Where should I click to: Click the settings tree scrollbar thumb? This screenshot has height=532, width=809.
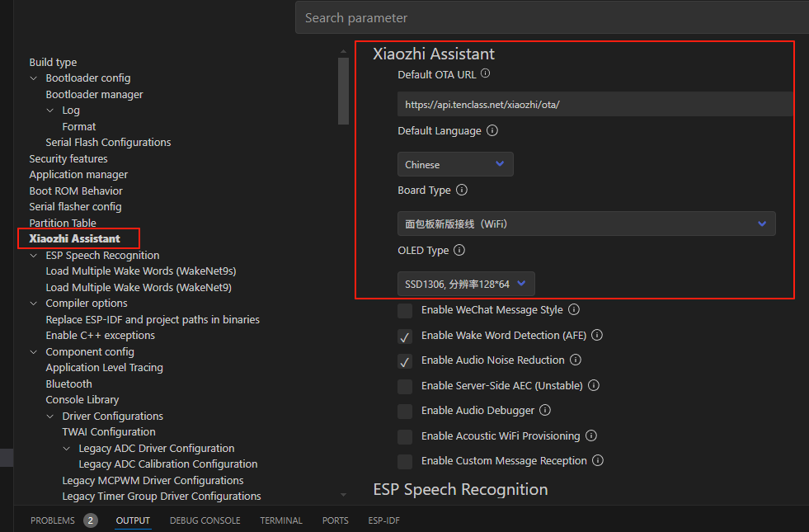click(343, 91)
